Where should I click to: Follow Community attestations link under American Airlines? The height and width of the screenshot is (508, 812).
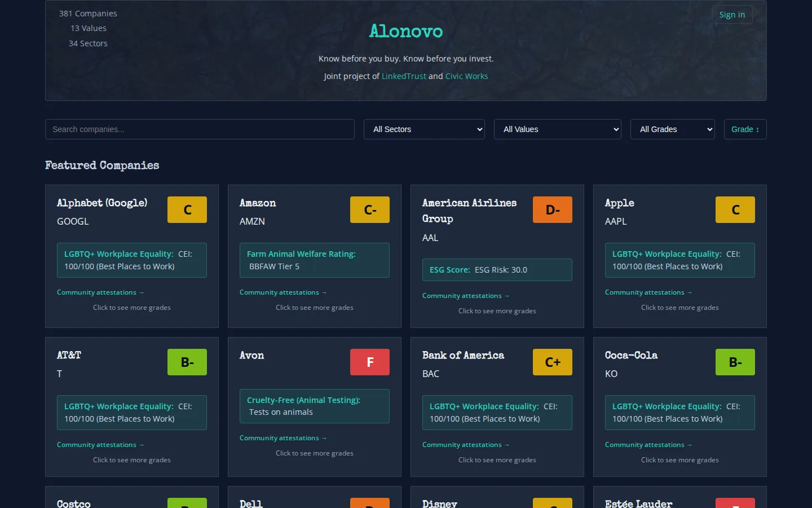pyautogui.click(x=466, y=296)
